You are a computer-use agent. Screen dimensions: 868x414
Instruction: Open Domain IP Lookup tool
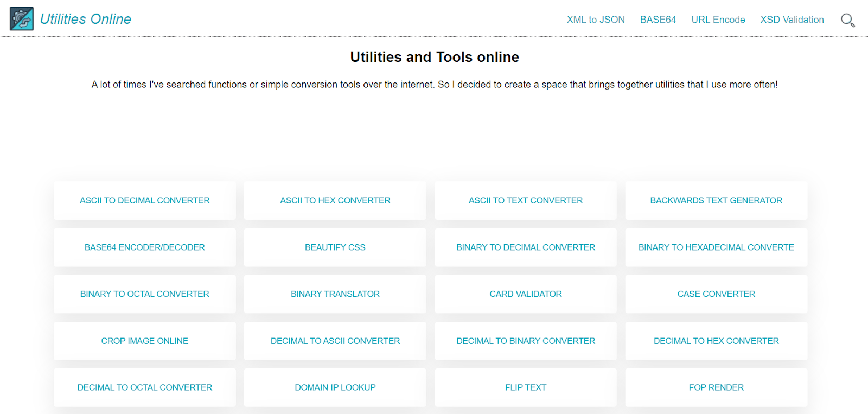(x=335, y=387)
